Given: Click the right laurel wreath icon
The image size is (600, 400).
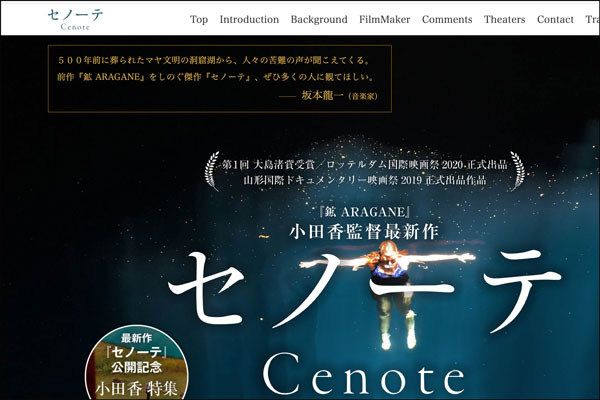Looking at the screenshot, I should (514, 171).
